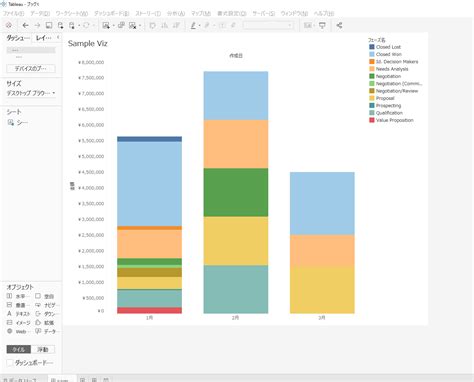
Task: Click the sort descending toolbar icon
Action: [176, 25]
